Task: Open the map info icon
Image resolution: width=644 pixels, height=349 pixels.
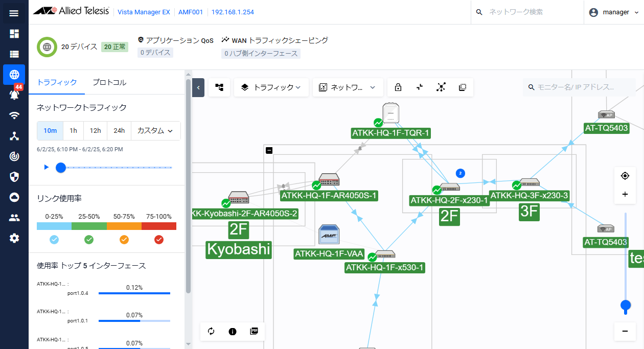Action: (233, 331)
